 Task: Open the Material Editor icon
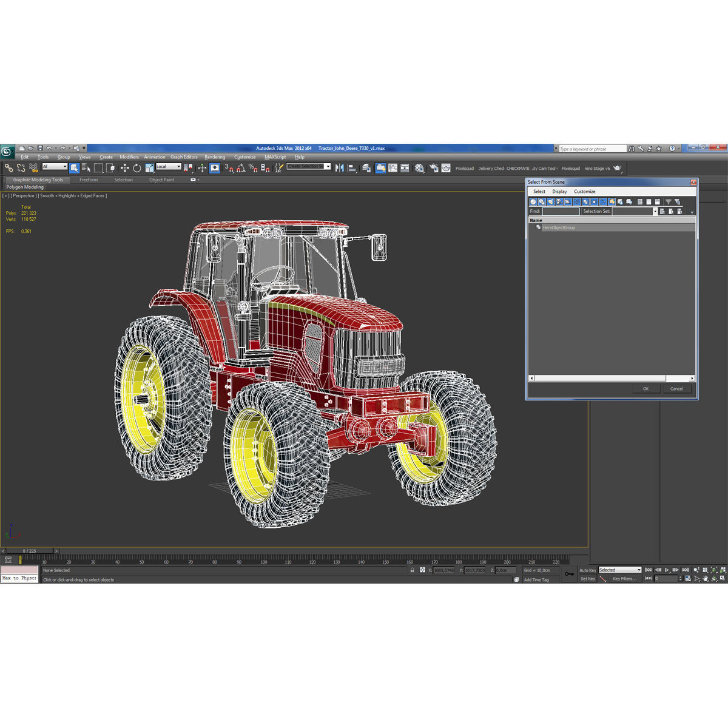419,168
